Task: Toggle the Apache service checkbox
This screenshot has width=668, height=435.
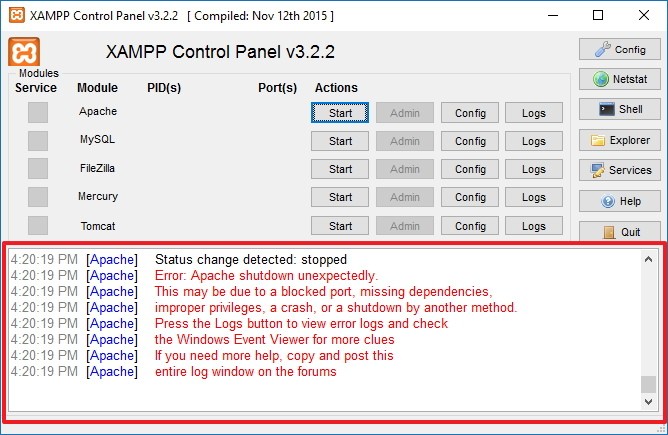Action: [x=38, y=112]
